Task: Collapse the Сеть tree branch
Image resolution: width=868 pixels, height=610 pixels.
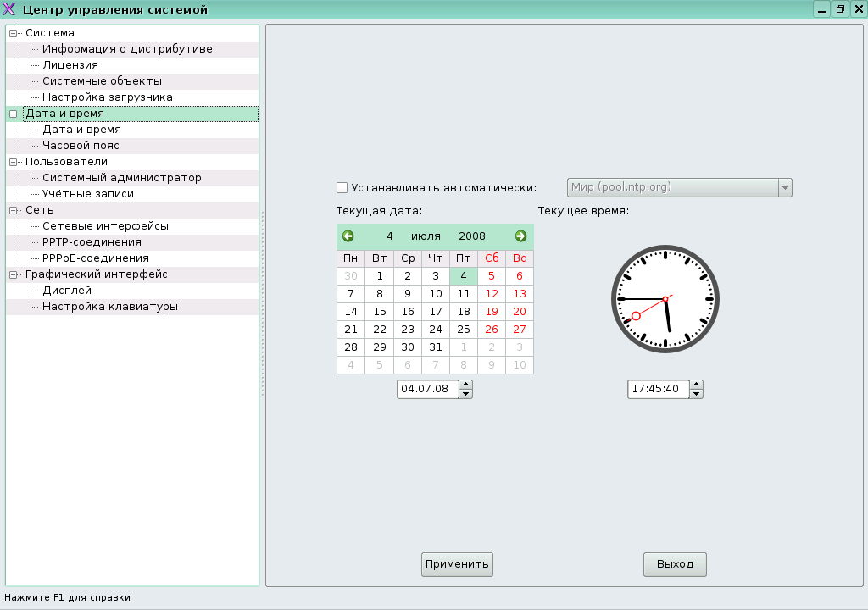Action: [14, 209]
